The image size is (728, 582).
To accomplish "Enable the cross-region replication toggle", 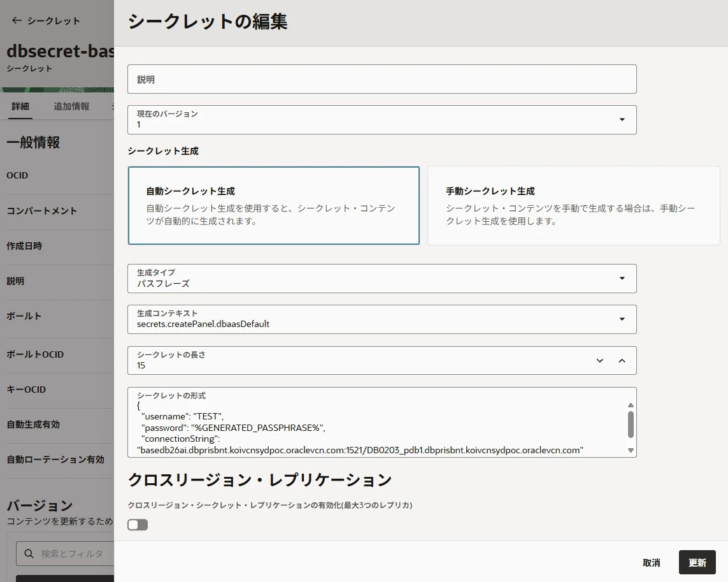I will [138, 525].
